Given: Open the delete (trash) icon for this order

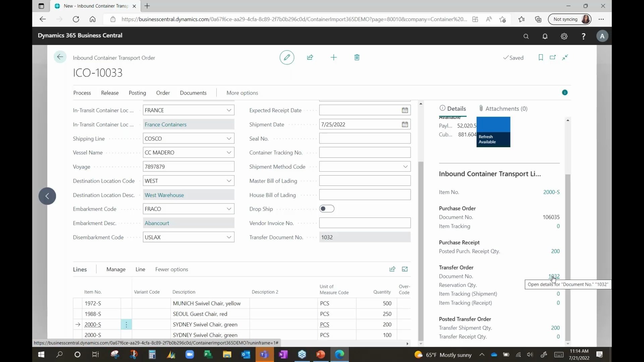Looking at the screenshot, I should tap(357, 57).
